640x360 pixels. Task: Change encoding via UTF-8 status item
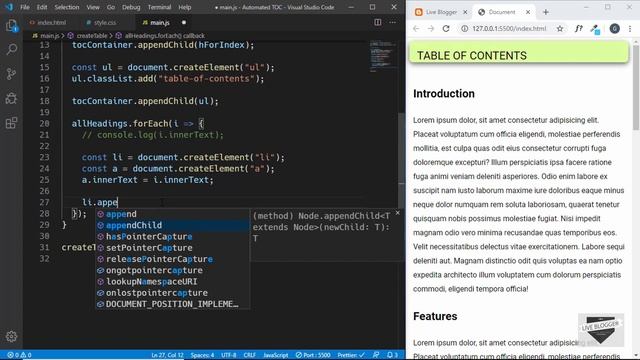coord(229,355)
